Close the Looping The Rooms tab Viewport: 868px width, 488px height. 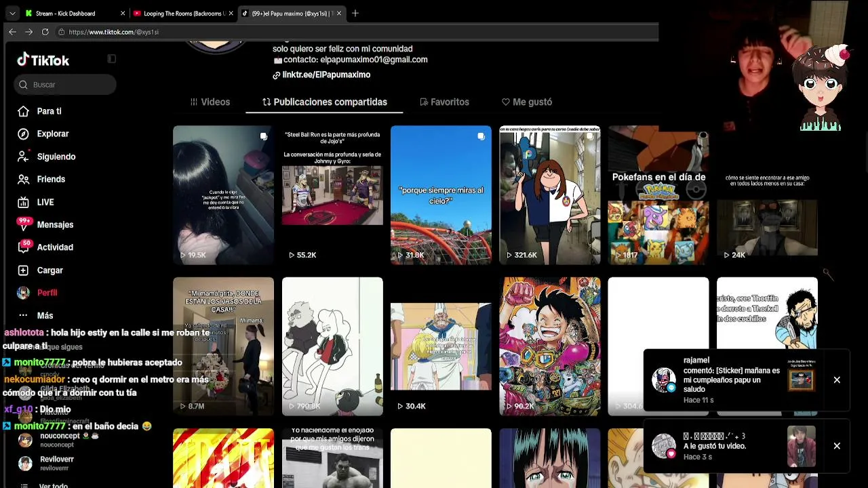pos(231,13)
